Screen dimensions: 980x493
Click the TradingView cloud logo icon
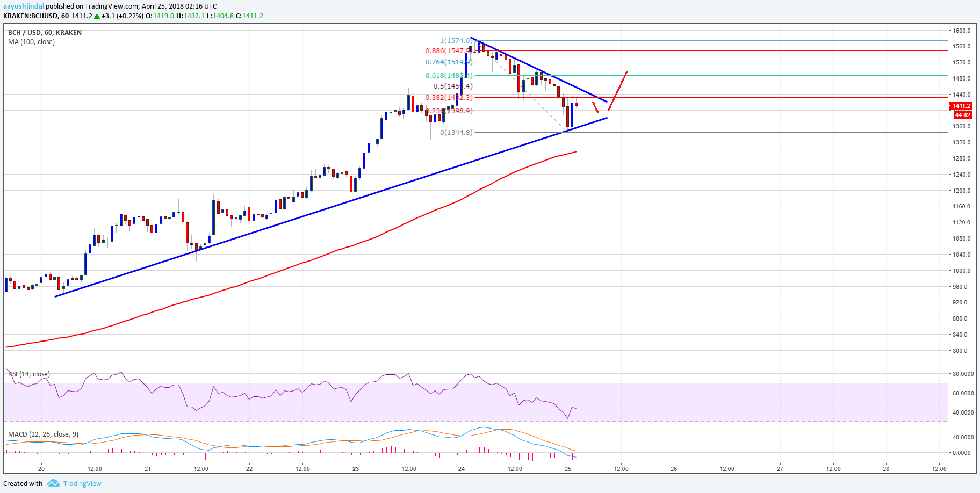(x=53, y=483)
